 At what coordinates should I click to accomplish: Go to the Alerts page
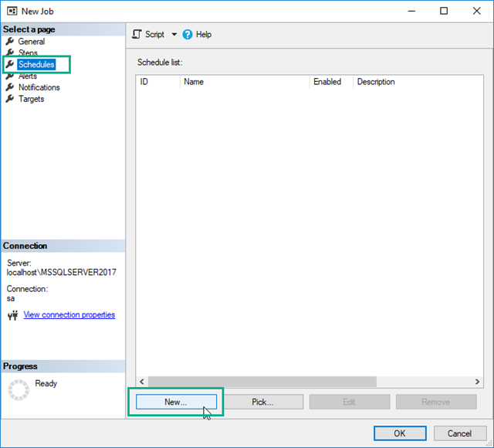[x=28, y=76]
